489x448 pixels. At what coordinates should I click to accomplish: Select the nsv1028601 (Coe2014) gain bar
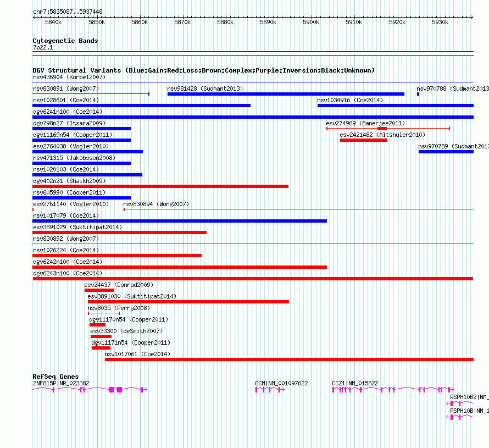tap(142, 106)
